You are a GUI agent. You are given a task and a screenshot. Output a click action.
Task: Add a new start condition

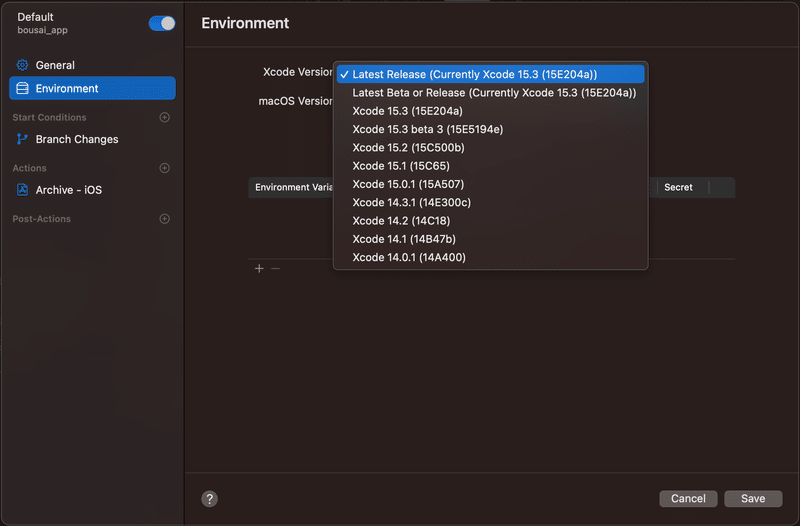point(165,117)
